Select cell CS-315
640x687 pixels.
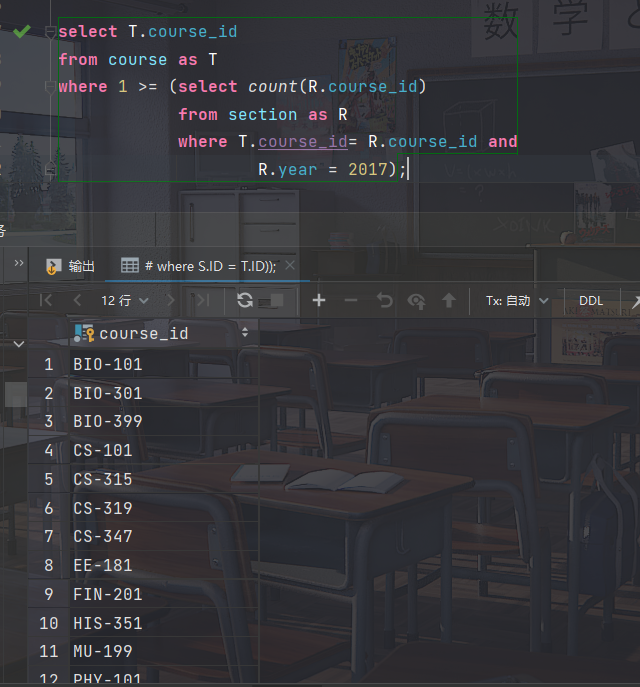(164, 479)
